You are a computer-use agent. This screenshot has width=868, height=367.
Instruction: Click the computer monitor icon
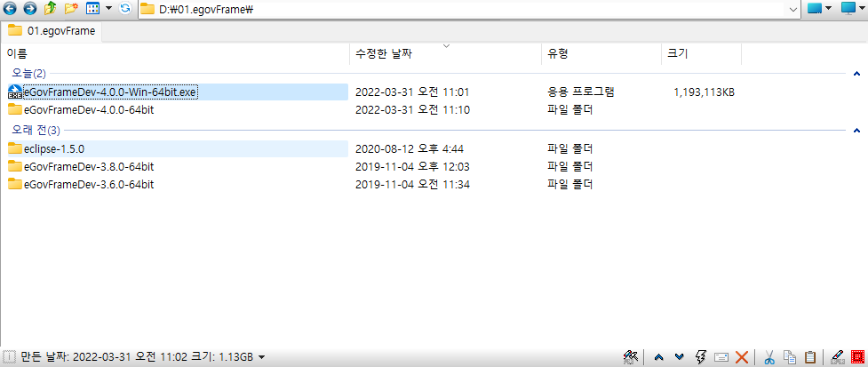point(848,8)
